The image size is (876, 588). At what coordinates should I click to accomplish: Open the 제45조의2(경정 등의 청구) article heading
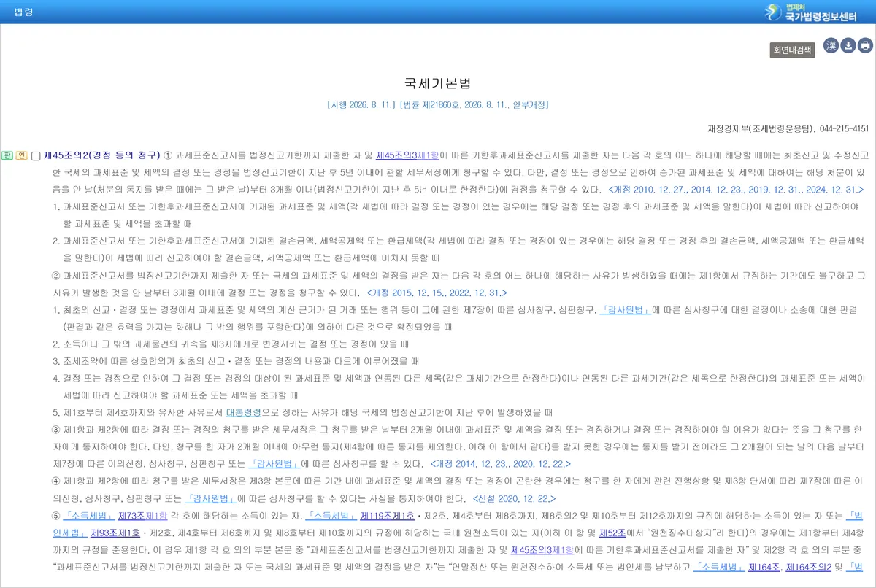tap(101, 155)
